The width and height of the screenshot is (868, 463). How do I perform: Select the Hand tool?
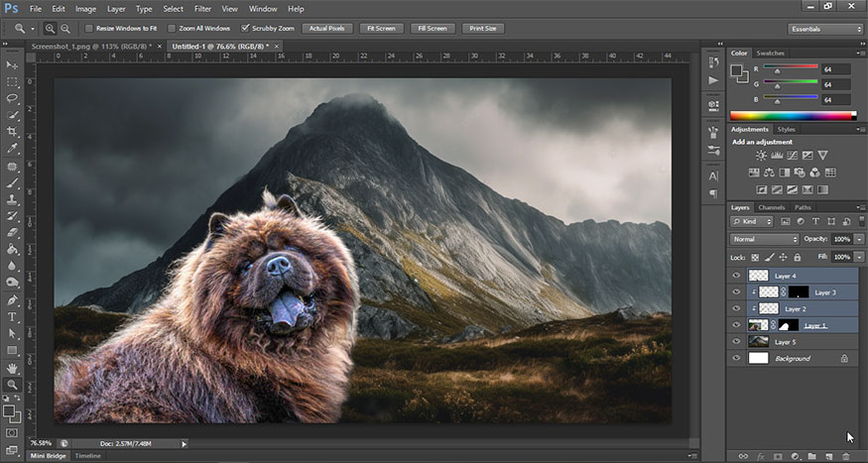point(12,369)
